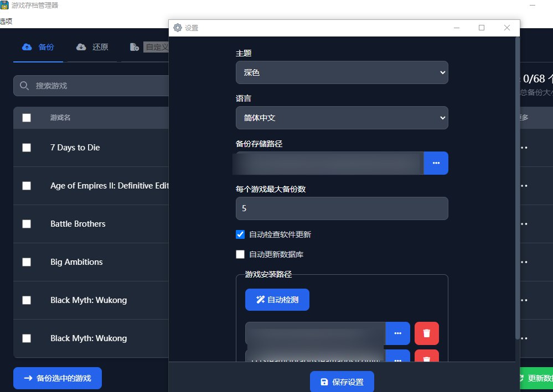553x392 pixels.
Task: Click the red trash icon for the first install path
Action: [x=426, y=333]
